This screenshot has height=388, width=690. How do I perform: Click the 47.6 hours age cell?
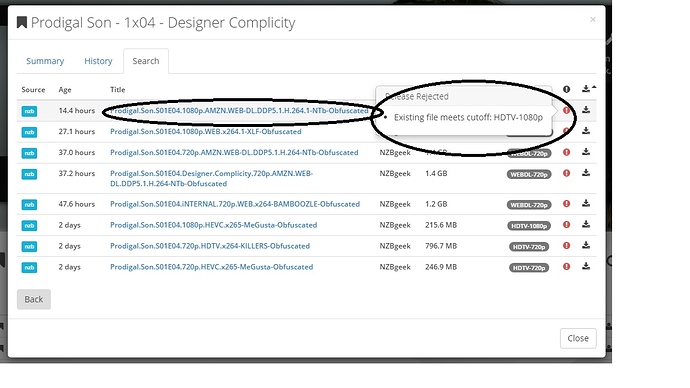[77, 204]
